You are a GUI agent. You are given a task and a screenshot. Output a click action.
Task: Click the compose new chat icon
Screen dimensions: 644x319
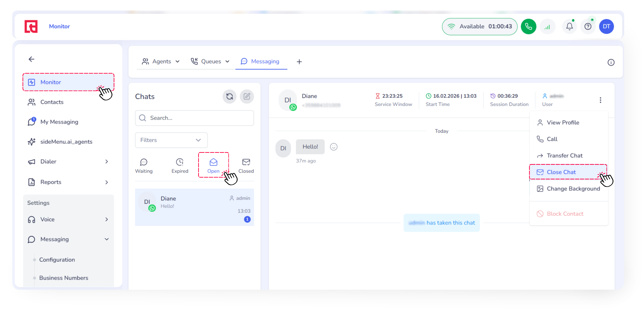[x=247, y=96]
